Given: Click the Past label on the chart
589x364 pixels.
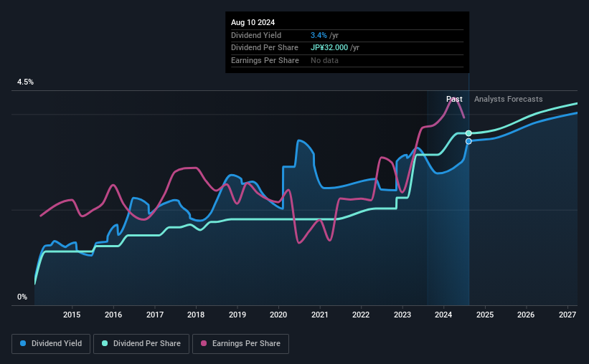Looking at the screenshot, I should coord(454,99).
